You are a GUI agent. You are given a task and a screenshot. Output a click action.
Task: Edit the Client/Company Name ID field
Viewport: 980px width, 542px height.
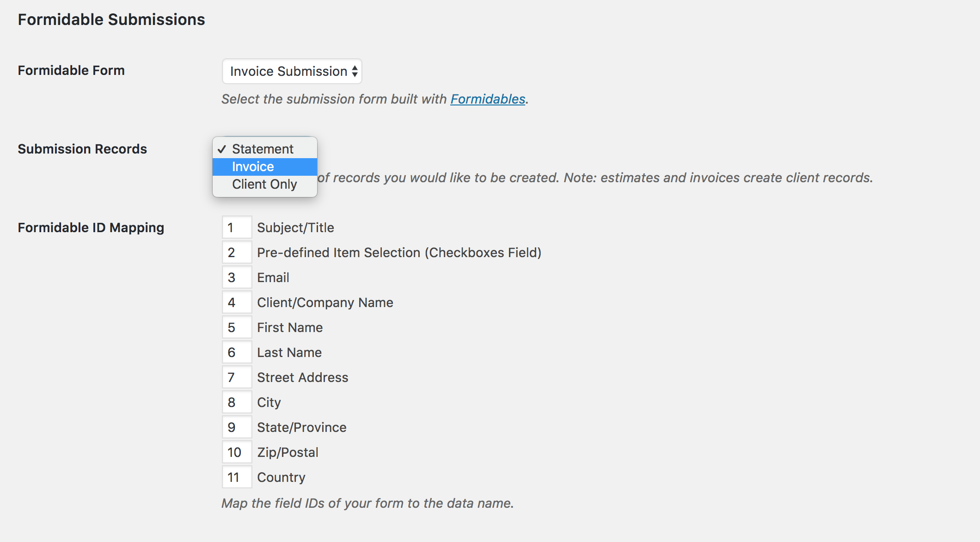237,302
